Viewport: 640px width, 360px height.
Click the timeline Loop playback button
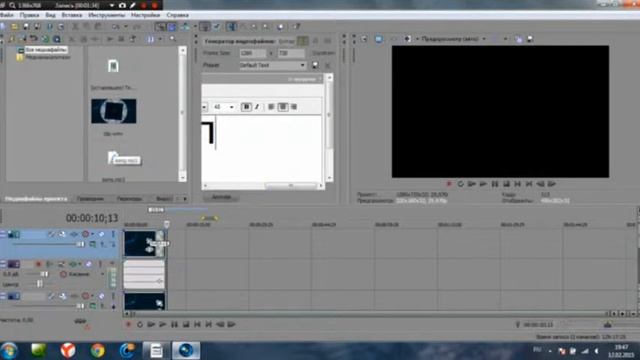point(140,324)
